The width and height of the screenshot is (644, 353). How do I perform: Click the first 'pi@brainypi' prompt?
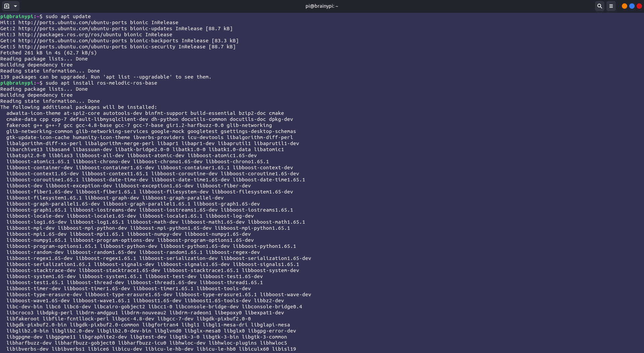click(17, 16)
